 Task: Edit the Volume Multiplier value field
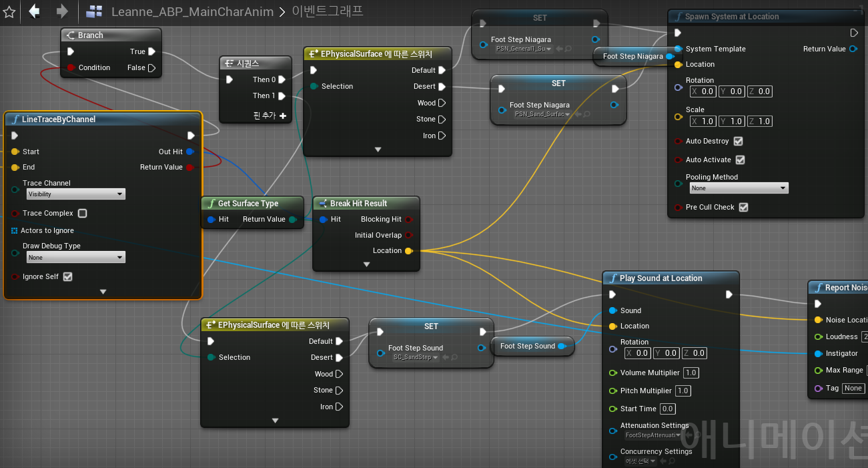pyautogui.click(x=691, y=373)
